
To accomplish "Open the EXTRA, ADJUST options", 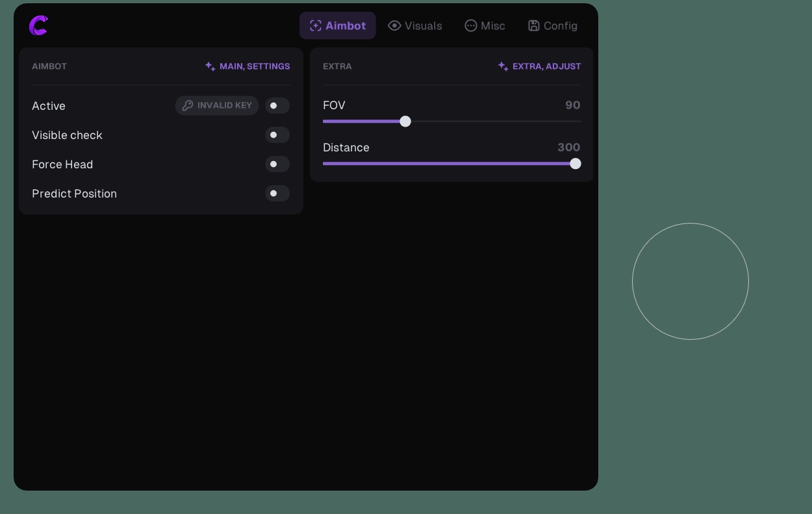I will coord(546,66).
